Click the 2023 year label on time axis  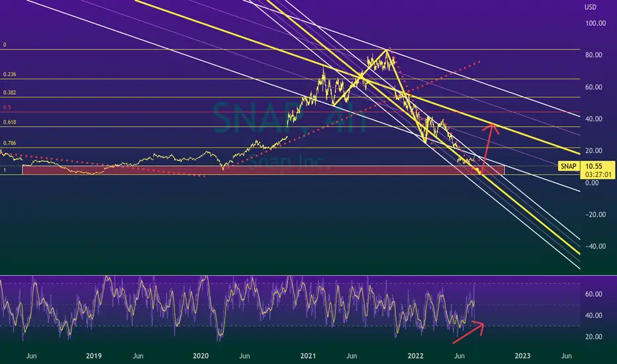tap(522, 356)
